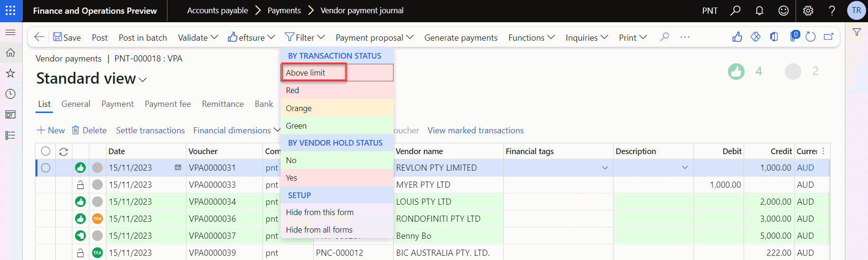Open in Office app icon
The height and width of the screenshot is (260, 868).
tap(774, 37)
